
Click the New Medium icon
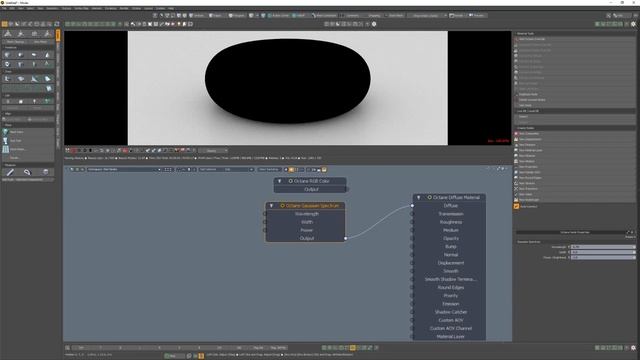516,161
